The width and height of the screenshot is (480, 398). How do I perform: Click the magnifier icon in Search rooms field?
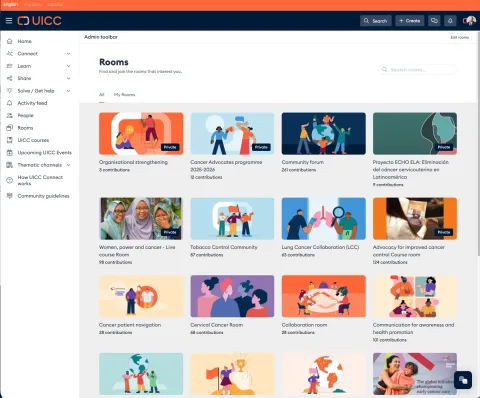(385, 70)
